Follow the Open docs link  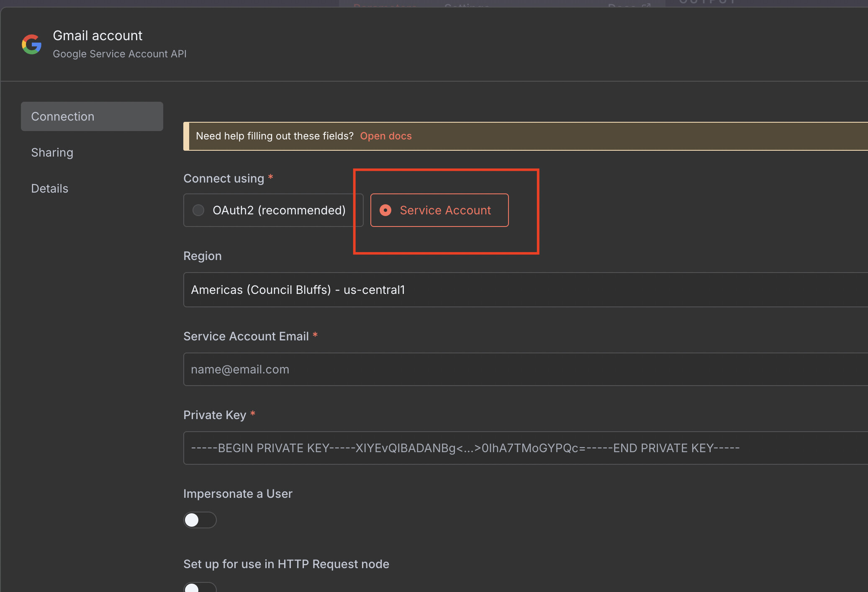pyautogui.click(x=385, y=136)
